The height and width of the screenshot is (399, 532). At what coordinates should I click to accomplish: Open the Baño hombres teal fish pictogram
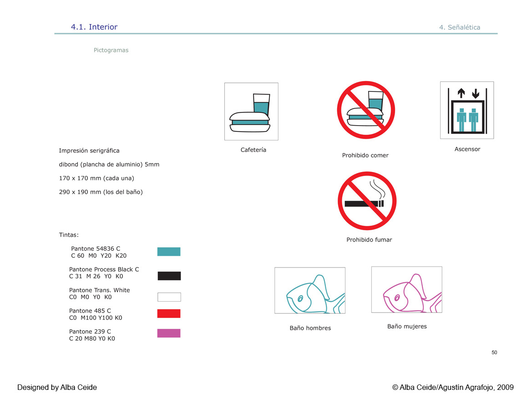(x=310, y=290)
